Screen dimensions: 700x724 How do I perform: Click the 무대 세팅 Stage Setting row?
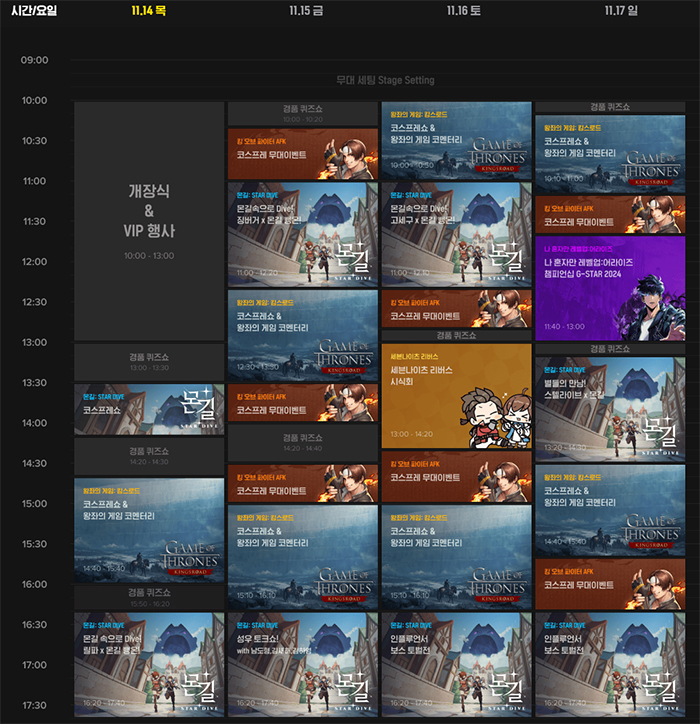coord(385,80)
